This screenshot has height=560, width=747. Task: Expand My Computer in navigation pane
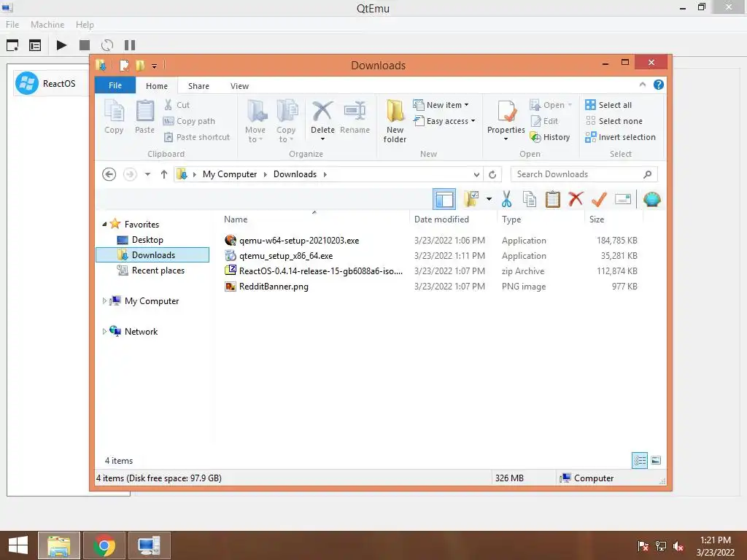(x=104, y=300)
